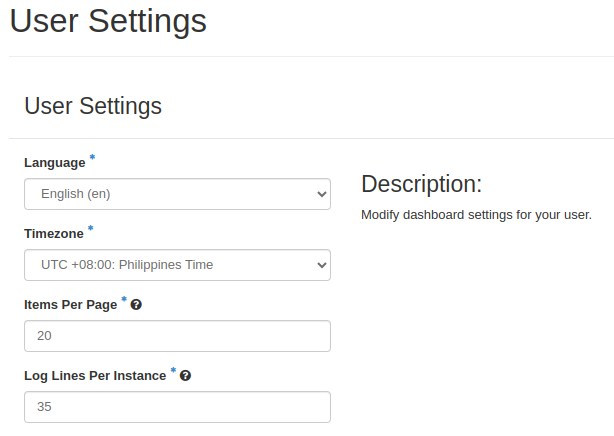614x436 pixels.
Task: Click the Log Lines Per Instance label text
Action: click(95, 376)
